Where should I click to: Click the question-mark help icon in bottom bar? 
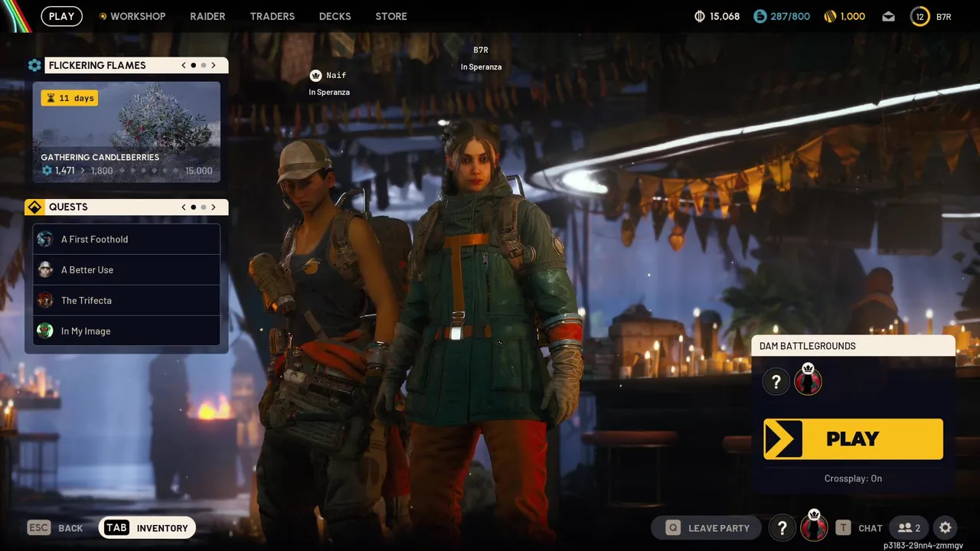[x=782, y=528]
